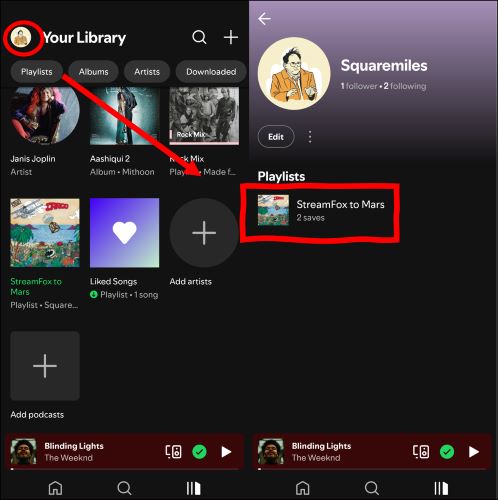Click the 'Liked Songs' label

tap(113, 282)
